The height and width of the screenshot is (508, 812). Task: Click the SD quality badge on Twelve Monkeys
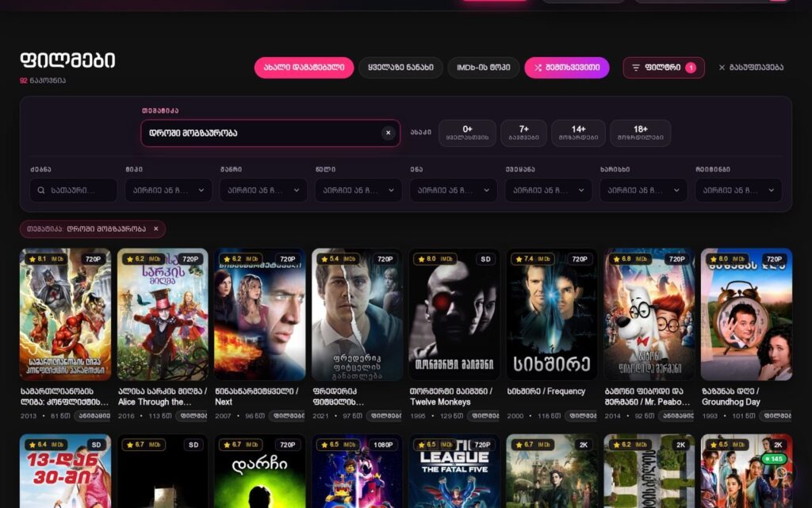[485, 259]
